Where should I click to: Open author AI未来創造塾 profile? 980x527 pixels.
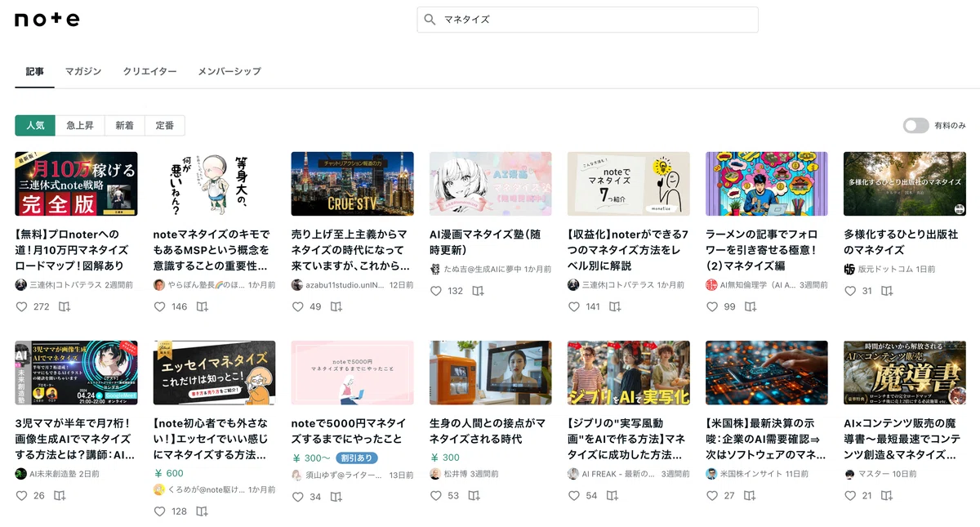click(x=54, y=474)
